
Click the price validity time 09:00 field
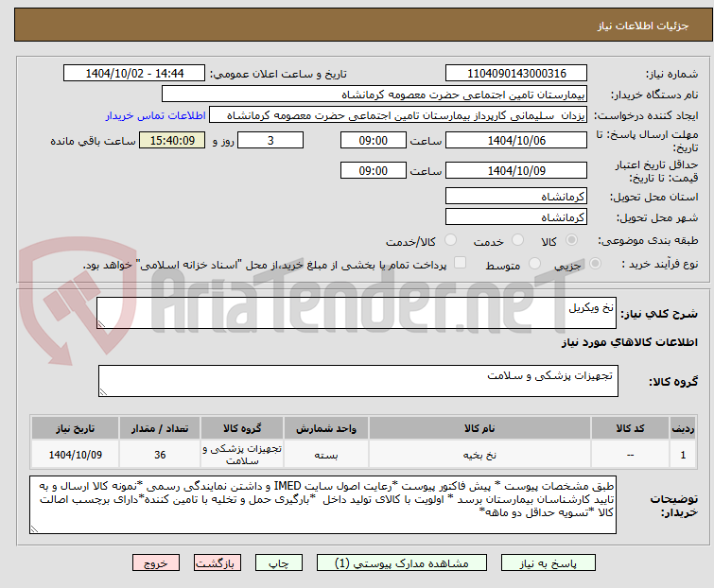tap(373, 171)
